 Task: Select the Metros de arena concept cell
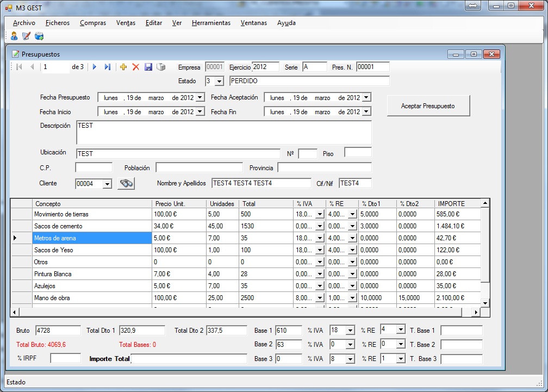91,238
